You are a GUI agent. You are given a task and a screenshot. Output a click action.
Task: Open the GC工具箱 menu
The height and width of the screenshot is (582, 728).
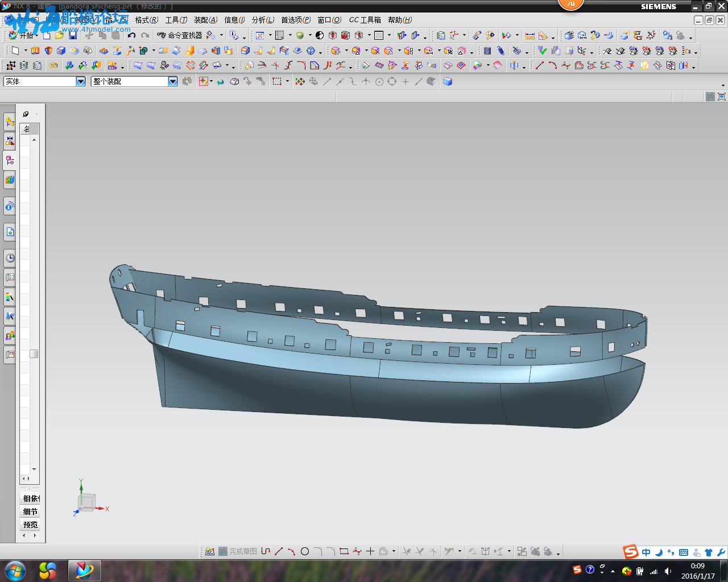coord(365,20)
